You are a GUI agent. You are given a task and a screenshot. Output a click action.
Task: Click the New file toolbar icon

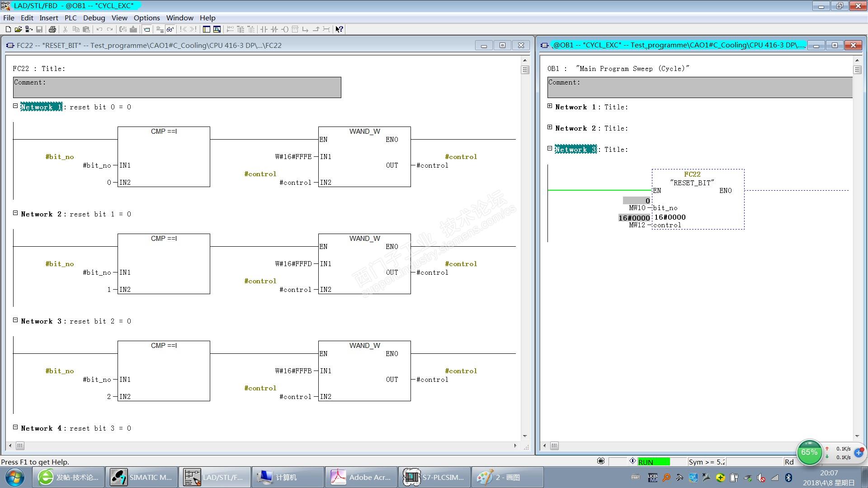click(x=8, y=29)
